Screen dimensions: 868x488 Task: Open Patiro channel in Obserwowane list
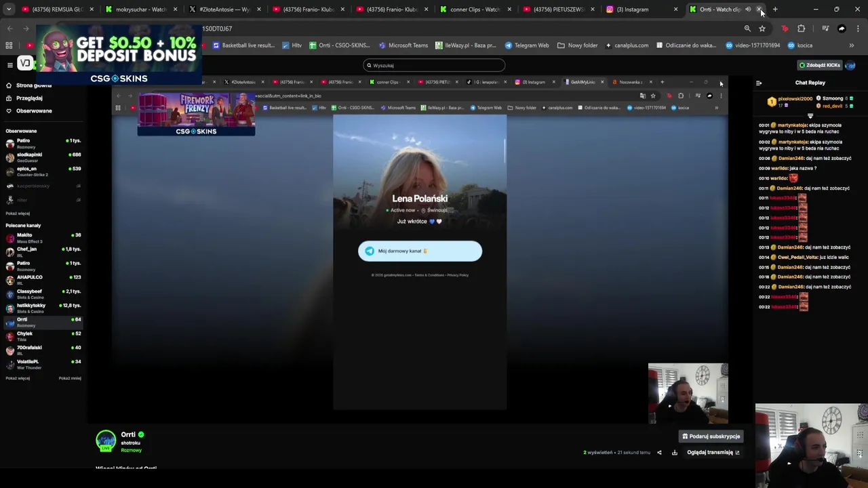pyautogui.click(x=43, y=143)
